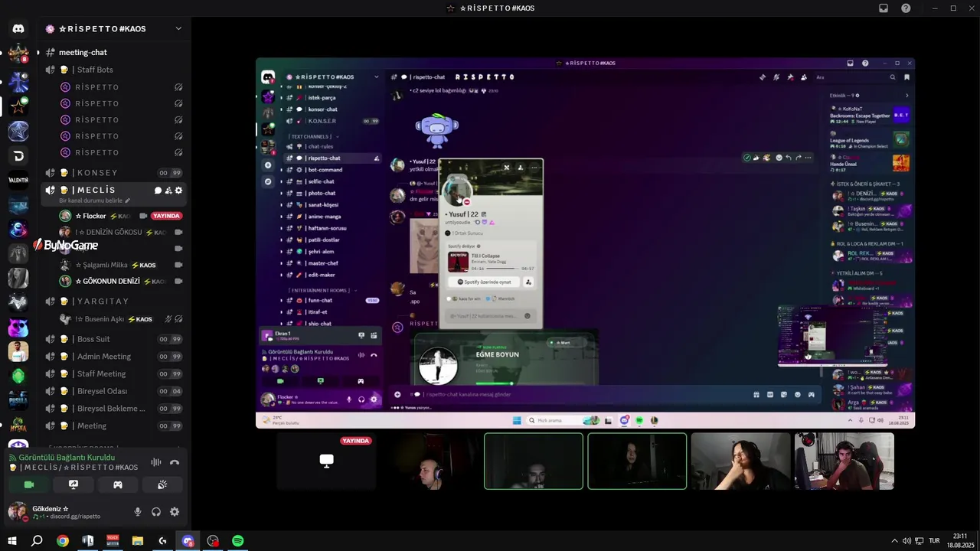Select the YAYINDA stream tile in participant row
This screenshot has height=551, width=980.
pos(327,461)
